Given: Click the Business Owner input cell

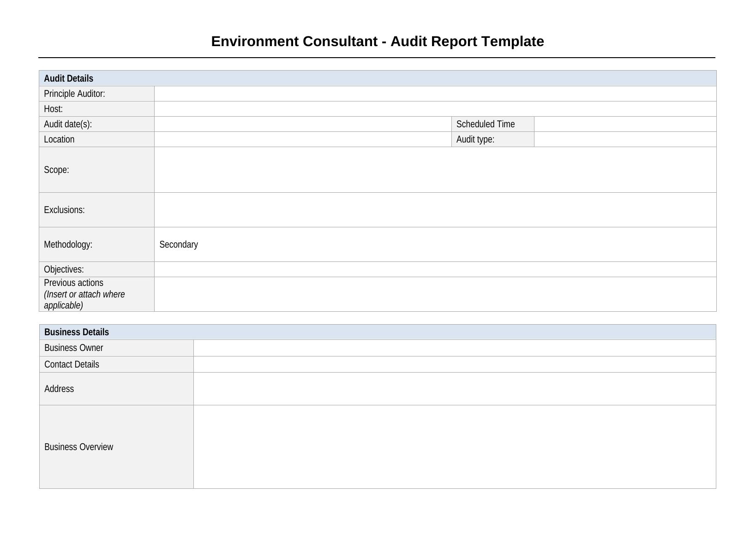Looking at the screenshot, I should [x=454, y=348].
